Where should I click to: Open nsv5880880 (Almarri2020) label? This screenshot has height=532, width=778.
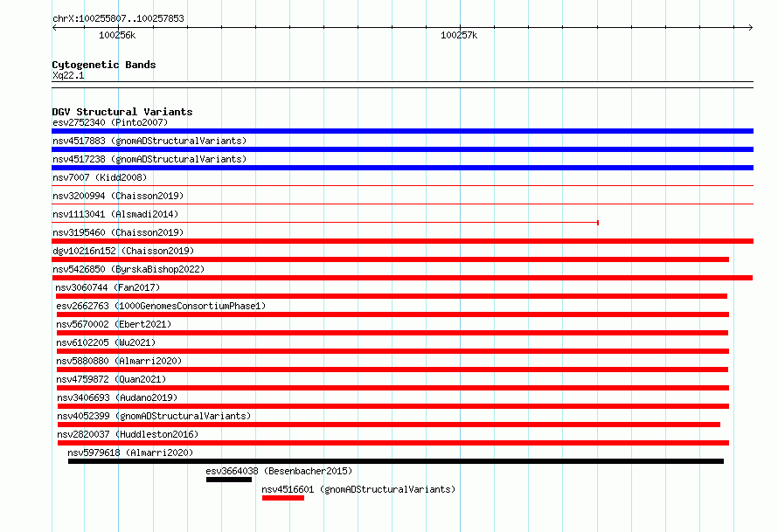pyautogui.click(x=119, y=361)
